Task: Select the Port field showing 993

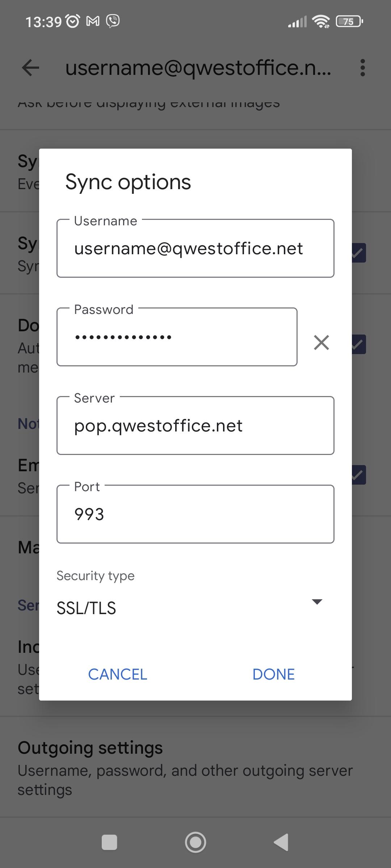Action: (x=195, y=514)
